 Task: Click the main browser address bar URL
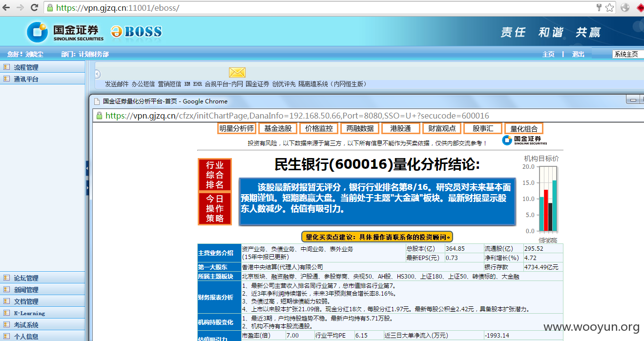(117, 8)
